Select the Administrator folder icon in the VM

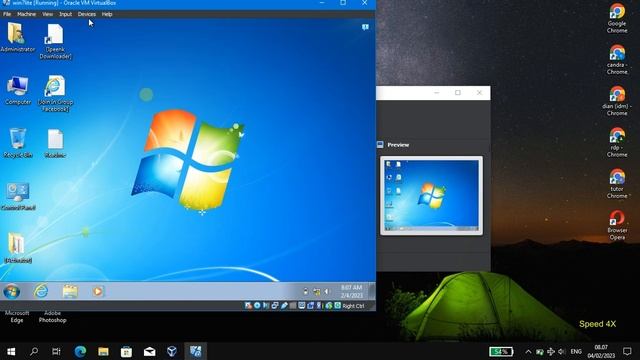click(18, 38)
